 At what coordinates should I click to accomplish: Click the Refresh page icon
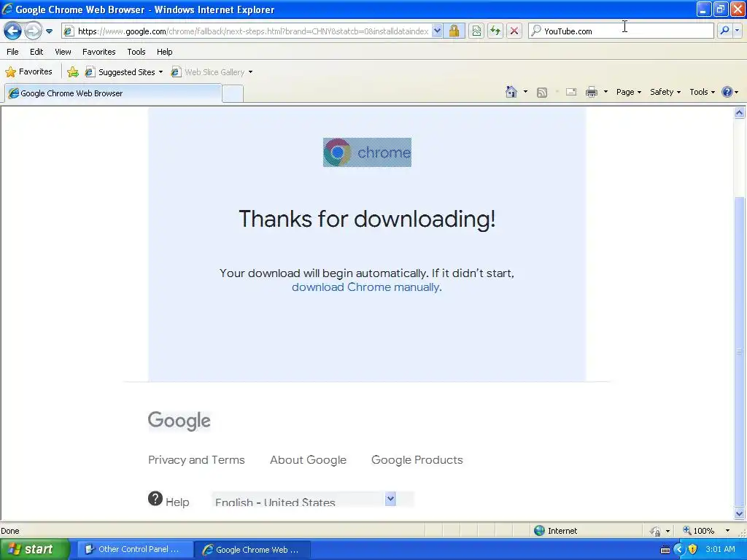(x=495, y=31)
